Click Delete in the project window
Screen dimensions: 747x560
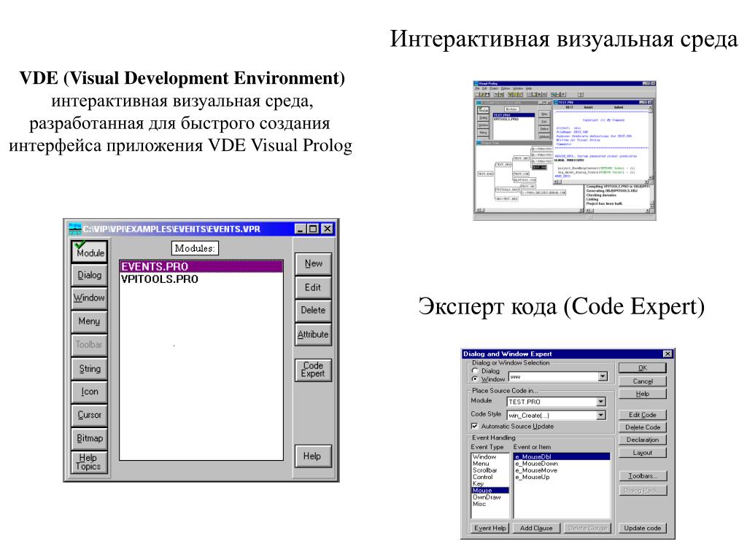[313, 311]
